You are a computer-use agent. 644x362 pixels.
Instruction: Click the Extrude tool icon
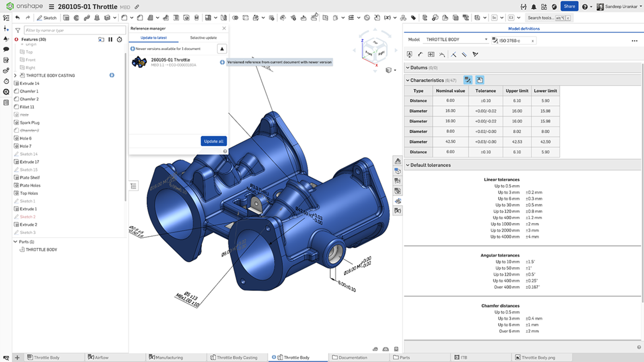point(66,18)
